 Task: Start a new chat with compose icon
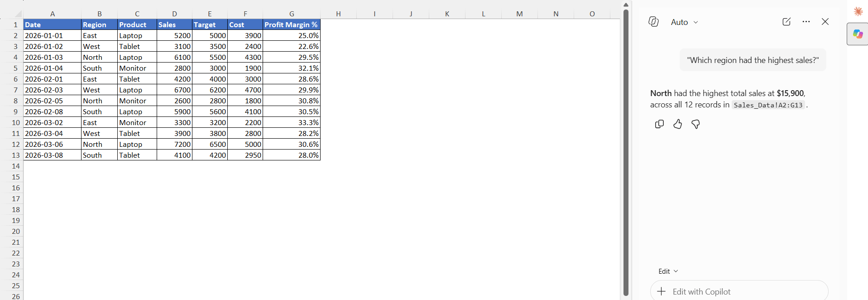[786, 22]
